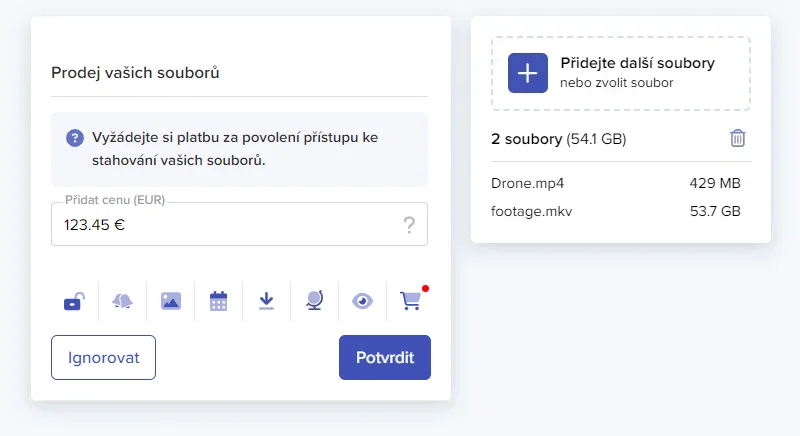The width and height of the screenshot is (800, 436).
Task: Click the 'nebo zvolit soubor' link
Action: [616, 83]
